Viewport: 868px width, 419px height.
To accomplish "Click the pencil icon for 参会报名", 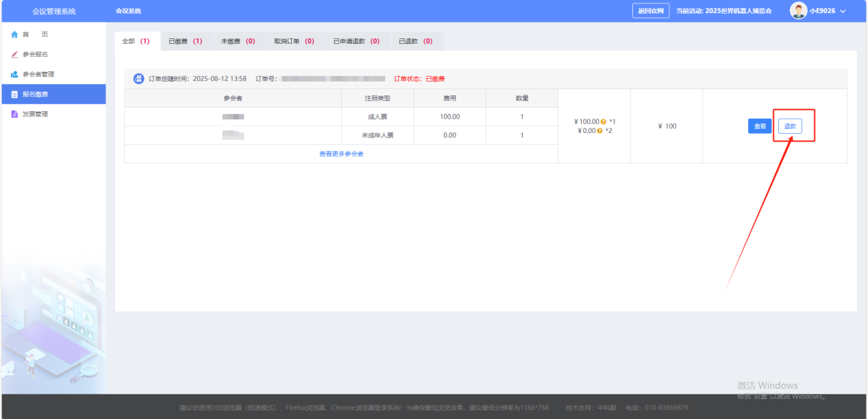I will click(14, 55).
